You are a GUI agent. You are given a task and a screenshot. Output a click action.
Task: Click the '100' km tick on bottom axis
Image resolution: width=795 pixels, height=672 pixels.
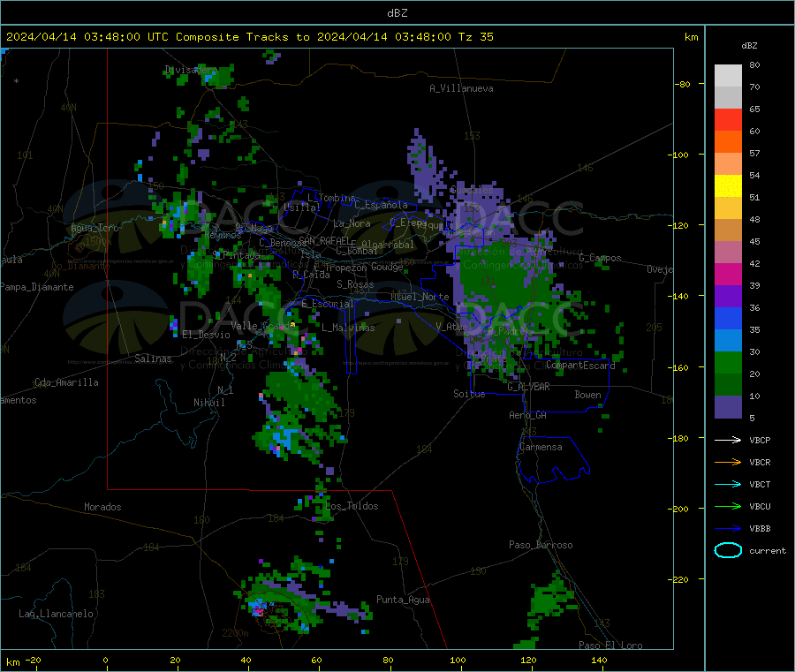(458, 661)
